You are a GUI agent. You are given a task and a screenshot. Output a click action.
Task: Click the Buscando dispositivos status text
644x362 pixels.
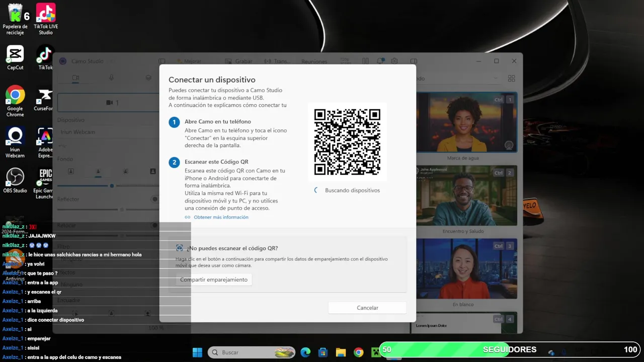[x=352, y=191]
